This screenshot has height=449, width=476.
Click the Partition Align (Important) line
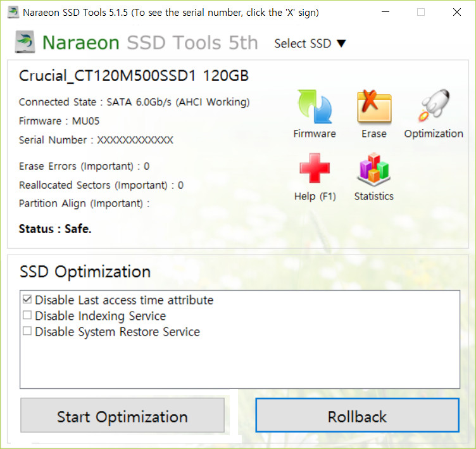tap(84, 203)
